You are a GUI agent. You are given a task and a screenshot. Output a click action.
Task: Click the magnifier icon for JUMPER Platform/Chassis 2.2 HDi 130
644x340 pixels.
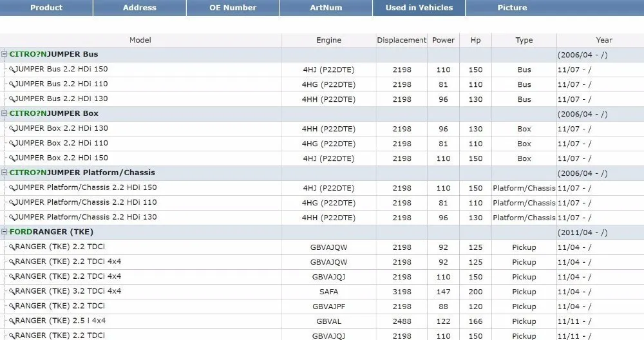[12, 217]
